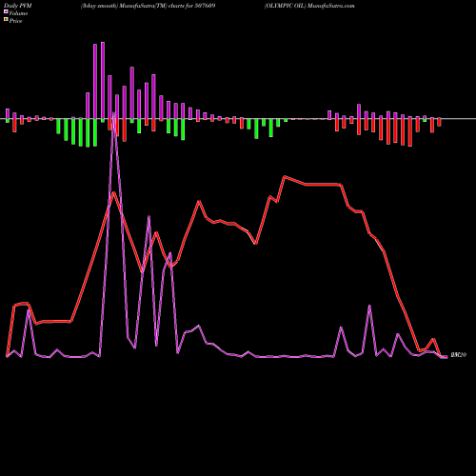Click the tallest magenta volume bar
The image size is (476, 476).
tap(103, 80)
